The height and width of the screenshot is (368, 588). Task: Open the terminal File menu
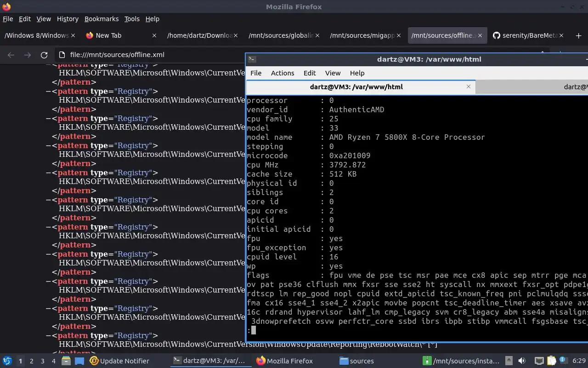256,73
